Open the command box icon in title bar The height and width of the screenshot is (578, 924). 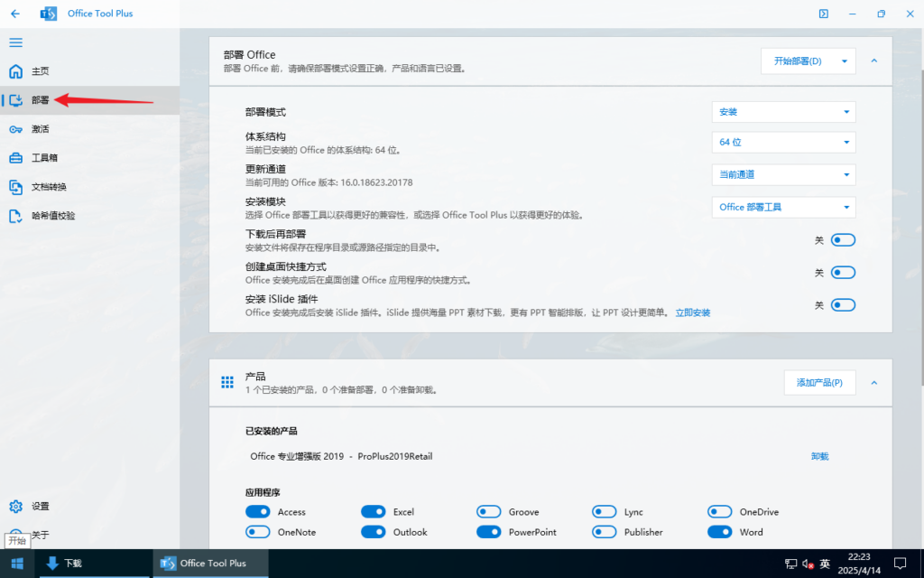tap(823, 14)
